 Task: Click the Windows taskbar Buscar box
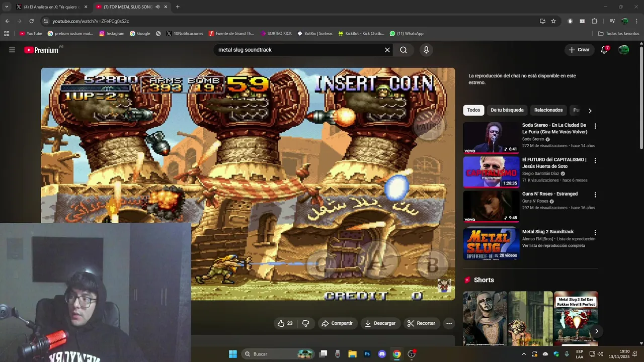pos(278,354)
